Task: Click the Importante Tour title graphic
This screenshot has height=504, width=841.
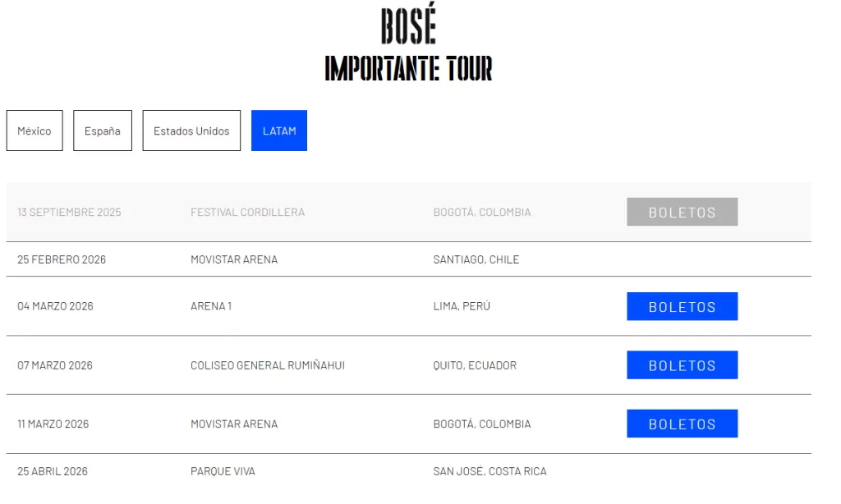Action: click(408, 69)
